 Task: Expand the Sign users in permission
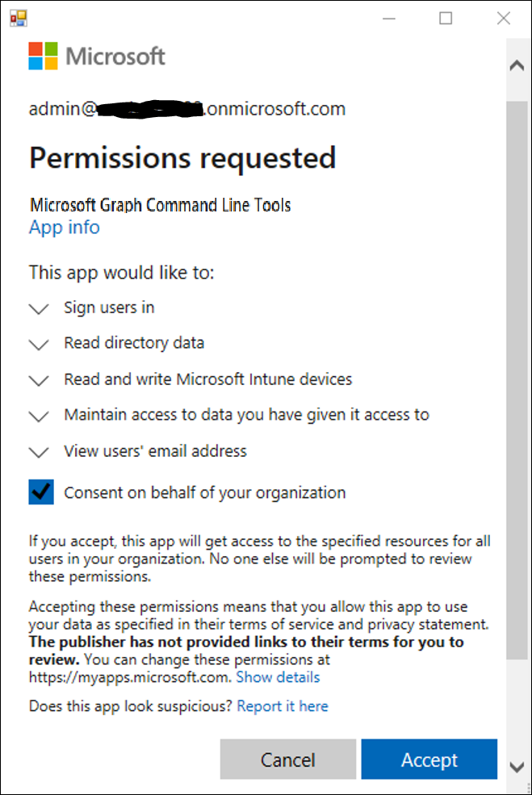(38, 309)
